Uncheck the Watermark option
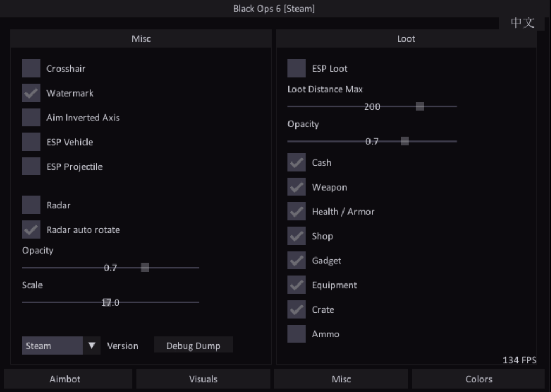This screenshot has width=551, height=392. [x=31, y=93]
